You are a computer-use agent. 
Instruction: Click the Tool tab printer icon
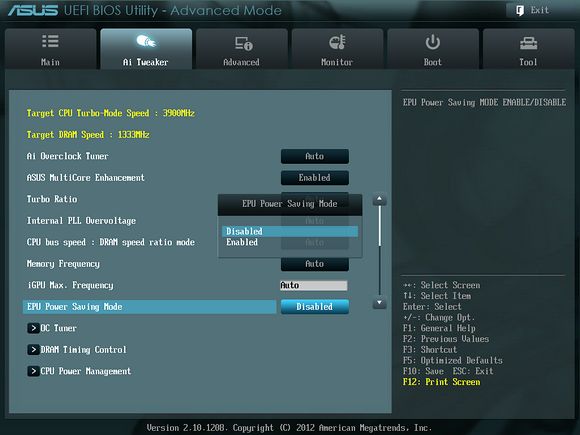pyautogui.click(x=529, y=44)
